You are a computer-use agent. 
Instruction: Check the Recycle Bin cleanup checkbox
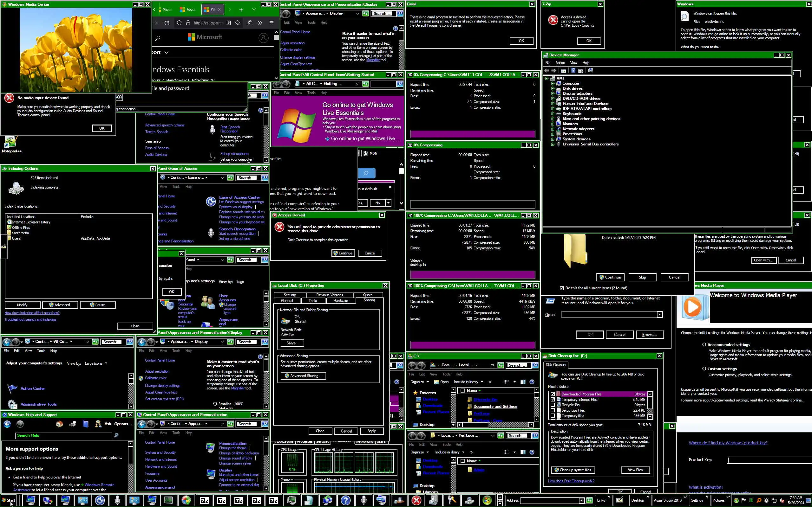pos(553,405)
